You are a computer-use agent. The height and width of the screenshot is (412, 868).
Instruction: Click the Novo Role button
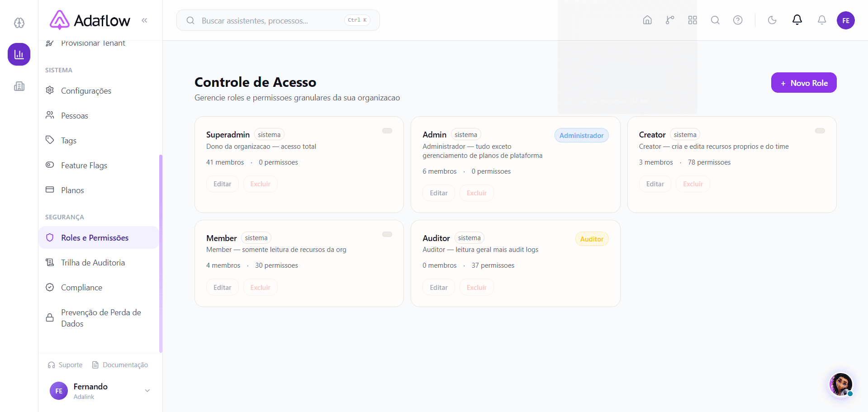[804, 83]
